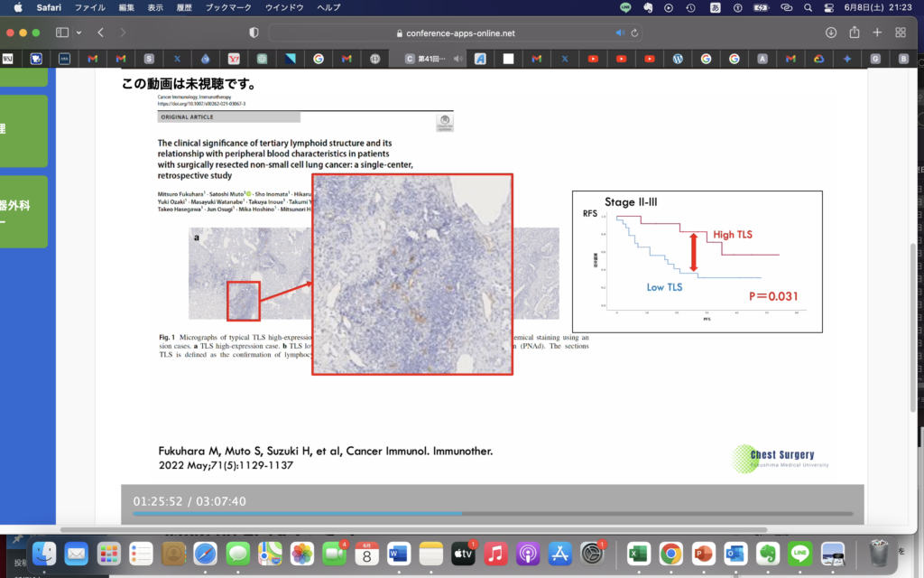Reload the conference-apps-online.net page

coord(635,33)
